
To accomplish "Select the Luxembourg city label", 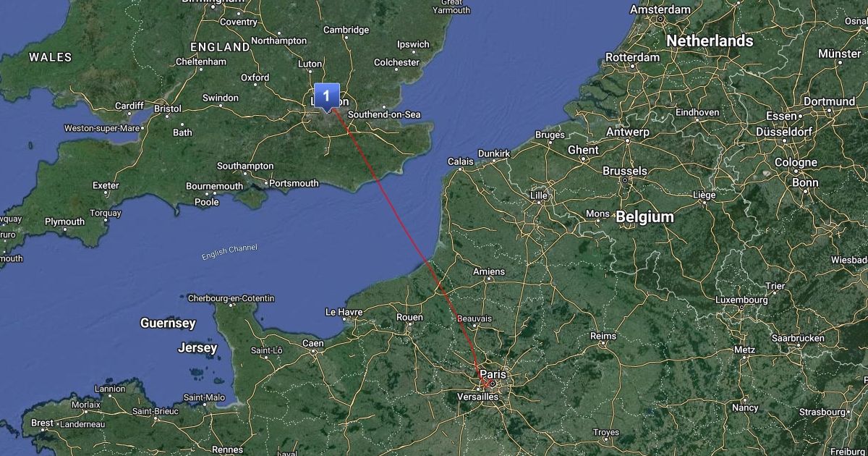I will [741, 300].
